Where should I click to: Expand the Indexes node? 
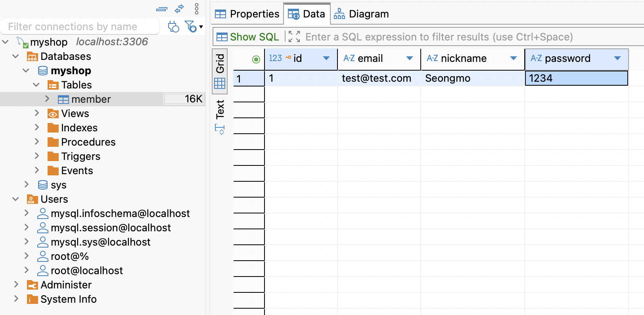[37, 127]
